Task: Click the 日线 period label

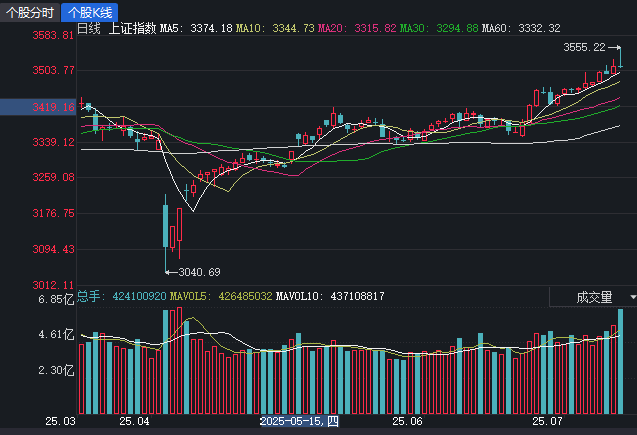Action: [89, 28]
